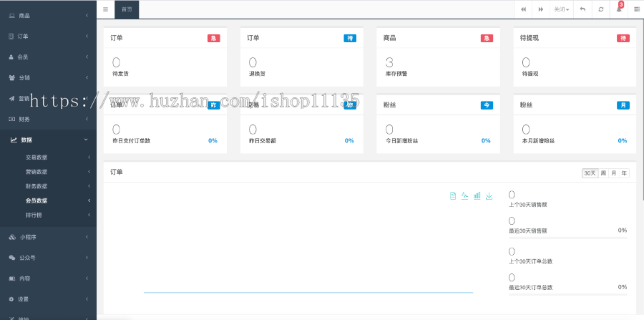Click the 财务 money icon in sidebar
This screenshot has height=320, width=644.
(12, 119)
